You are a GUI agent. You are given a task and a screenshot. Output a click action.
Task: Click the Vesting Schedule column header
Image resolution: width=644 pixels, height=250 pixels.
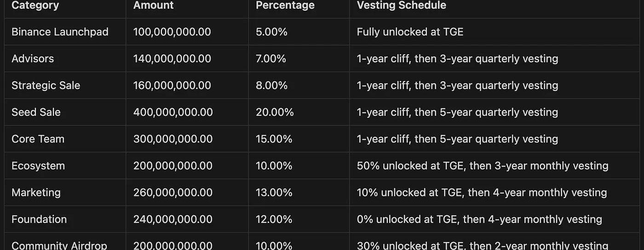pos(402,6)
